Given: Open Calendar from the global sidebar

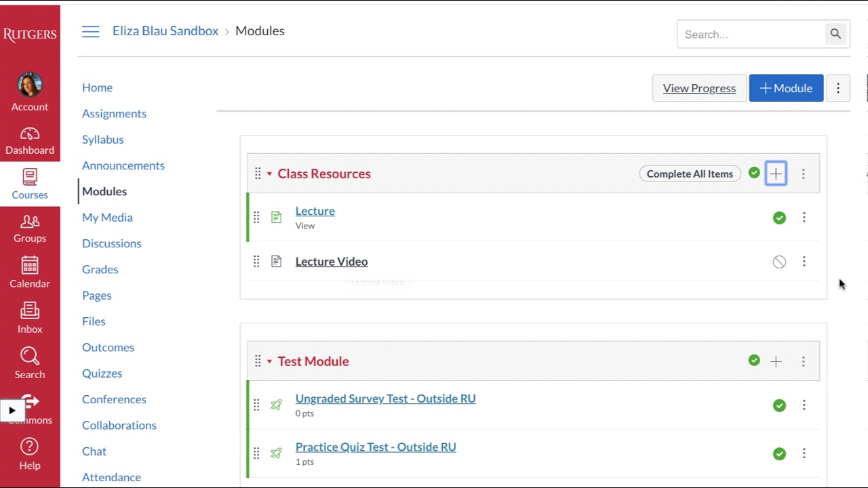Looking at the screenshot, I should click(30, 265).
